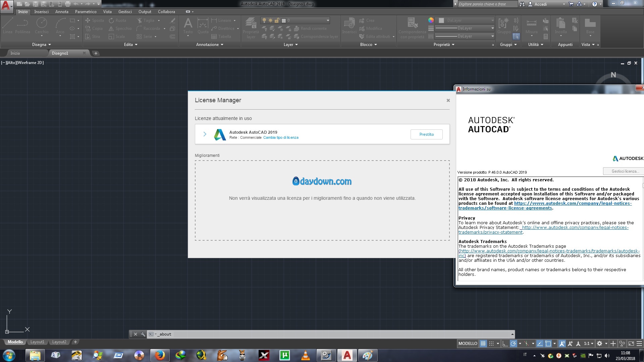The image size is (644, 362).
Task: Choose the Cerchio circle tool
Action: pos(42,26)
